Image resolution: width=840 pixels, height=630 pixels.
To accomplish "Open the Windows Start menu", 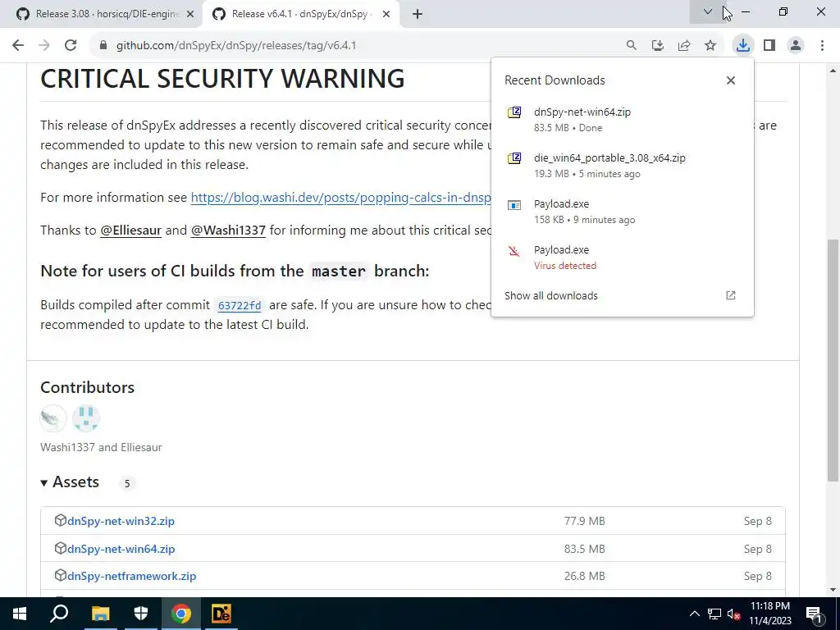I will tap(20, 614).
